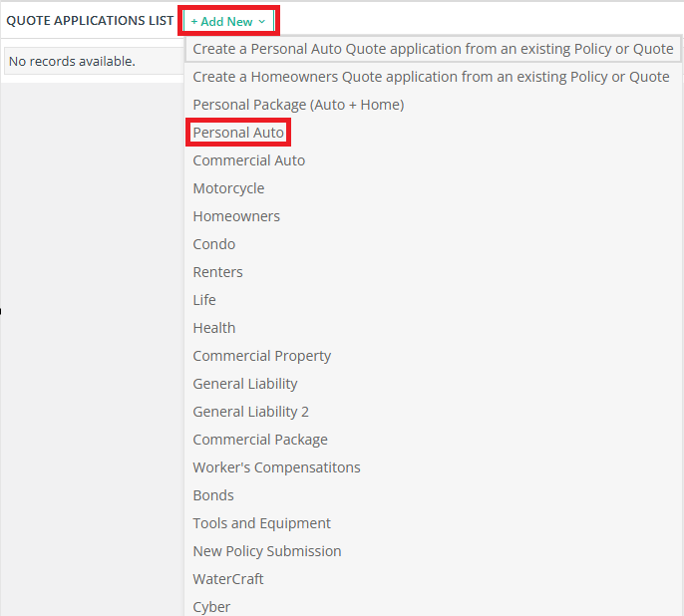Choose Commercial Package from list

coord(260,440)
